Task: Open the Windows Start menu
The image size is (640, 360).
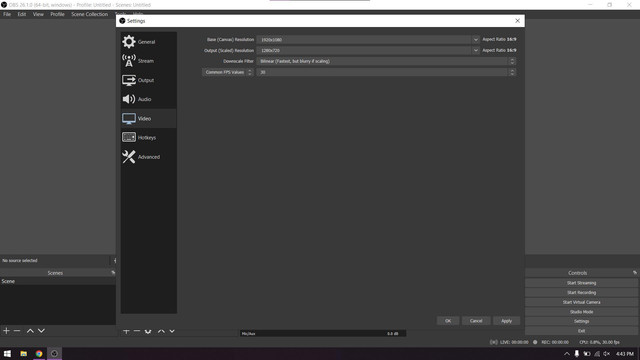Action: pyautogui.click(x=7, y=353)
